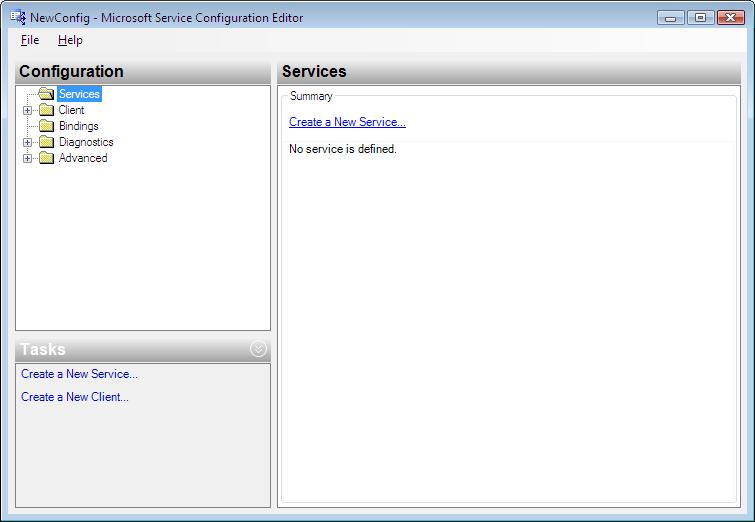Open the File menu

coord(30,40)
